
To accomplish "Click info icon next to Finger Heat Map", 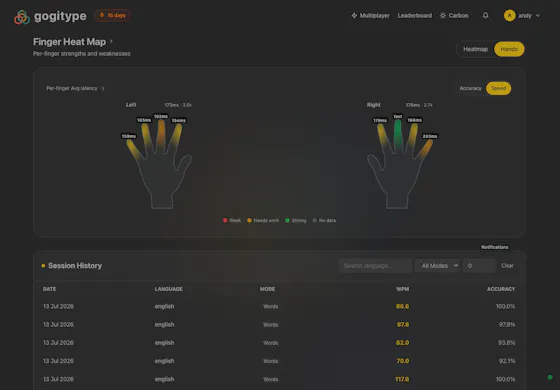I will pos(111,41).
